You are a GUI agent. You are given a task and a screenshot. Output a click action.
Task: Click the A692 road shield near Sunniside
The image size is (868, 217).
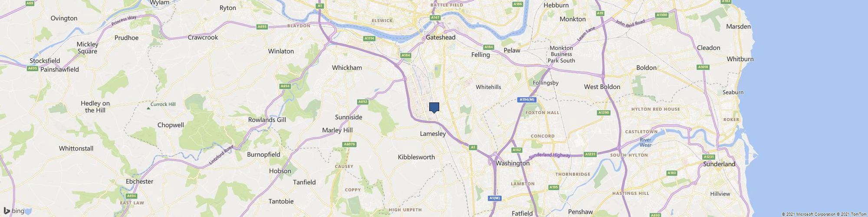(363, 102)
